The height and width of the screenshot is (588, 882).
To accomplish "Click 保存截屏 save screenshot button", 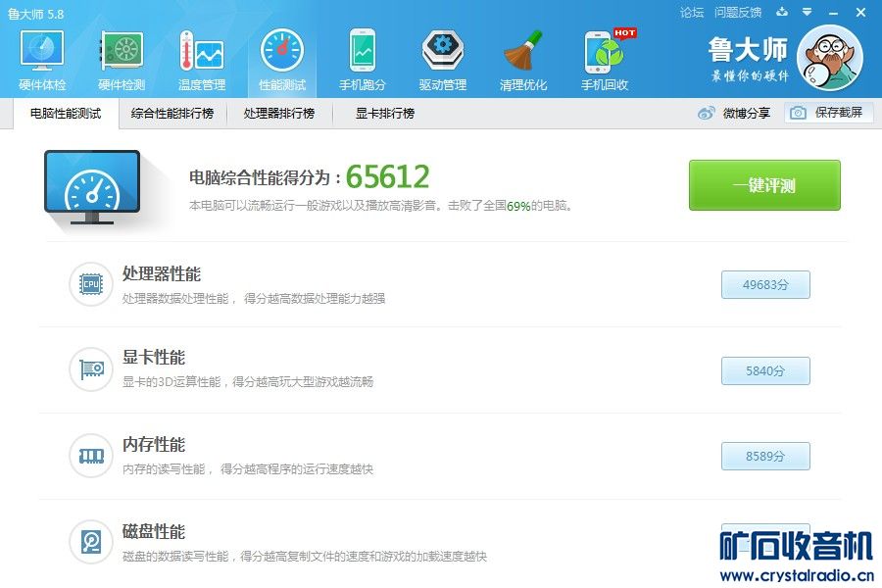I will click(x=829, y=113).
